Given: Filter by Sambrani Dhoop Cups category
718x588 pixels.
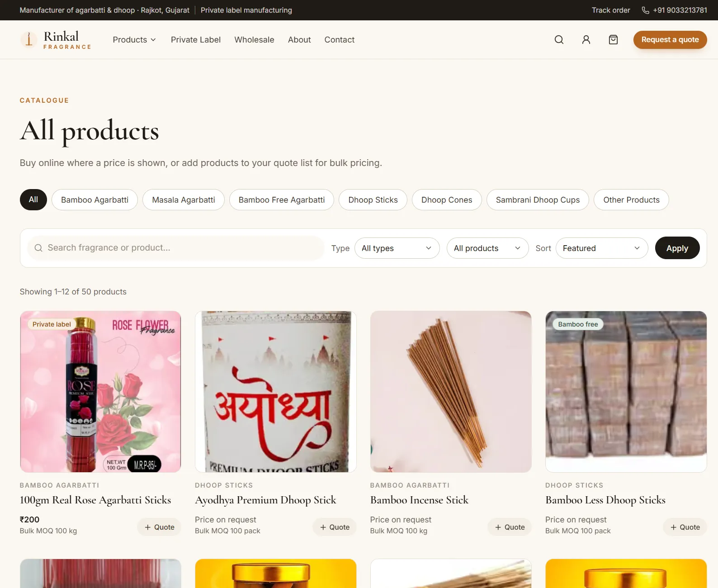Looking at the screenshot, I should (x=538, y=199).
